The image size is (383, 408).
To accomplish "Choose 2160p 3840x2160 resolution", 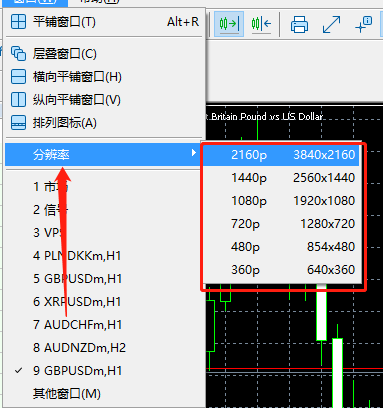I will click(x=281, y=155).
